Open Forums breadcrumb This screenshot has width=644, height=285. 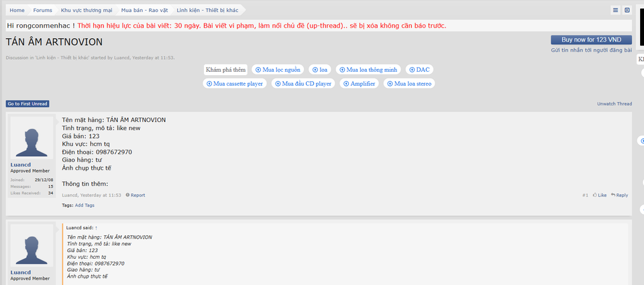pyautogui.click(x=43, y=10)
